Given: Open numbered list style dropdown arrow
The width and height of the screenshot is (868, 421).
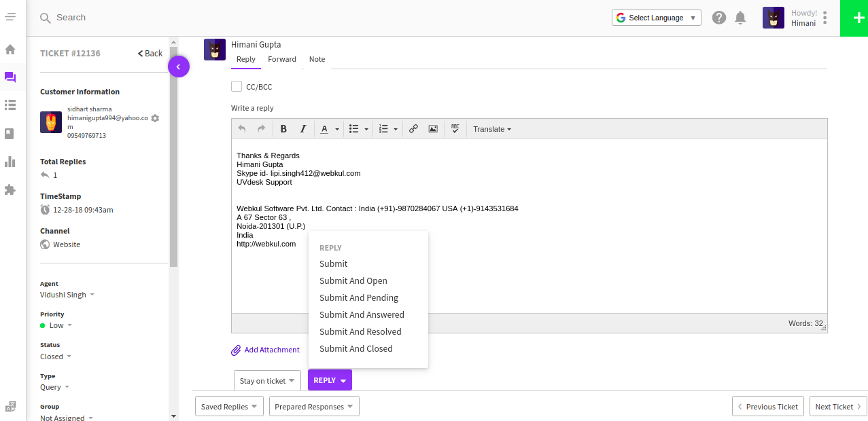Looking at the screenshot, I should coord(396,129).
